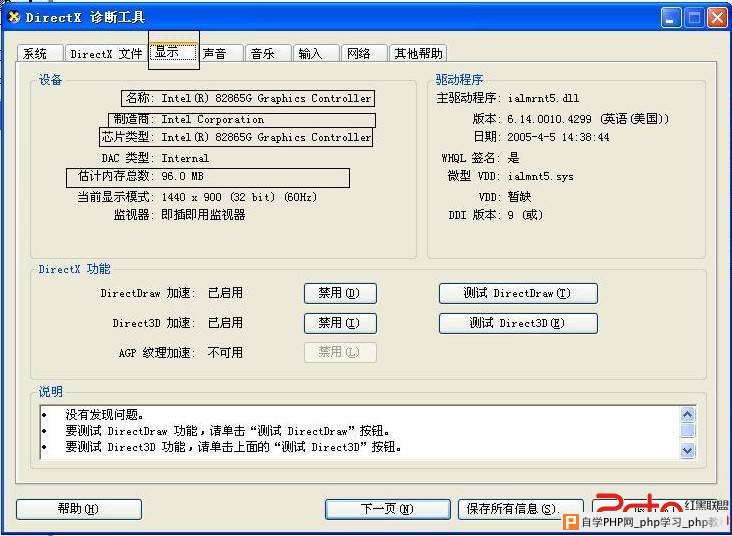Screen dimensions: 732x536
Task: Click the DAC type Internal value
Action: click(x=185, y=158)
